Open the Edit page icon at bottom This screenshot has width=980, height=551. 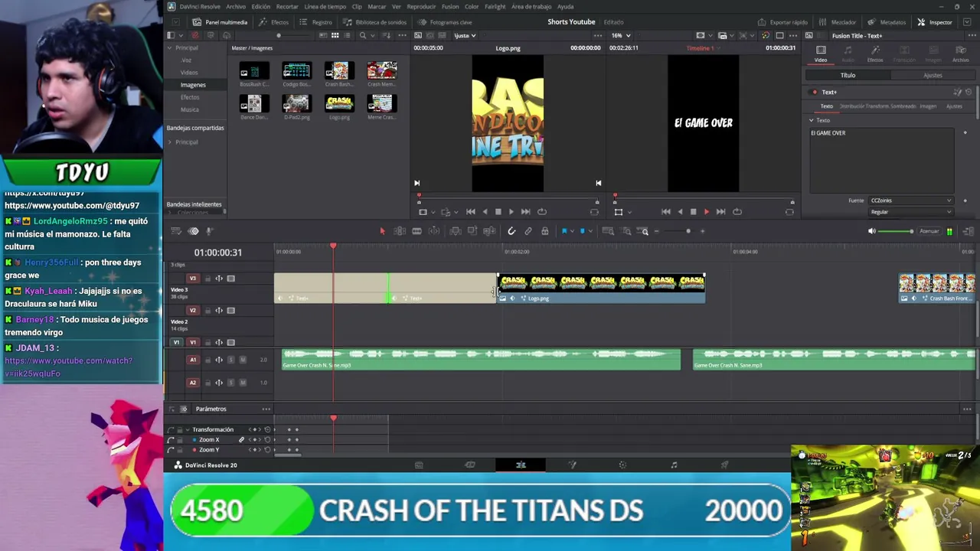coord(521,465)
